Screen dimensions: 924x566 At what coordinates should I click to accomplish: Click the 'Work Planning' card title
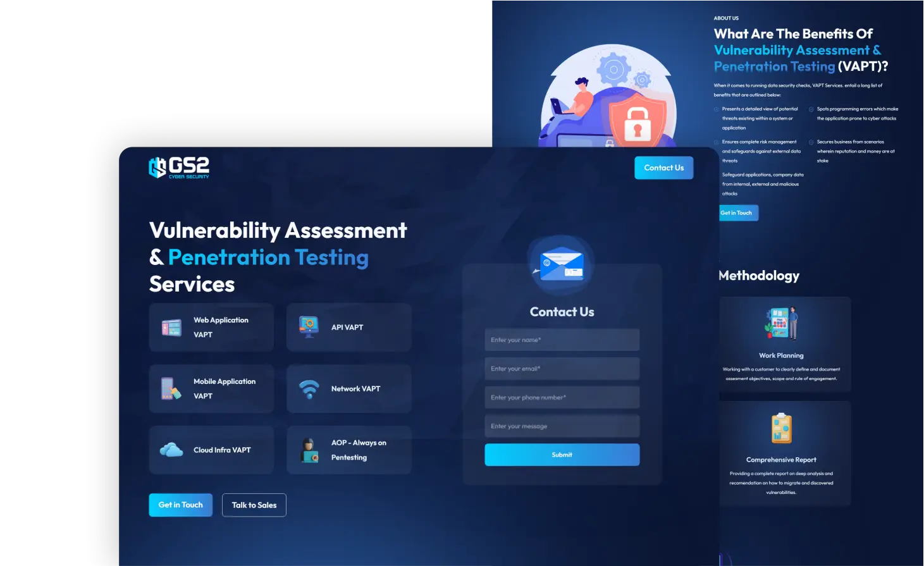(781, 355)
